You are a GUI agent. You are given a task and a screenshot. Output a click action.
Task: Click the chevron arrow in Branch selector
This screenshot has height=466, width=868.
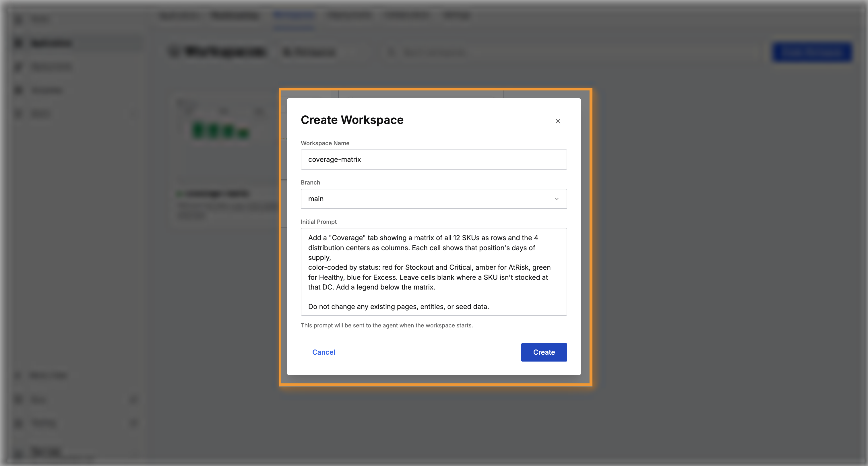click(x=557, y=199)
